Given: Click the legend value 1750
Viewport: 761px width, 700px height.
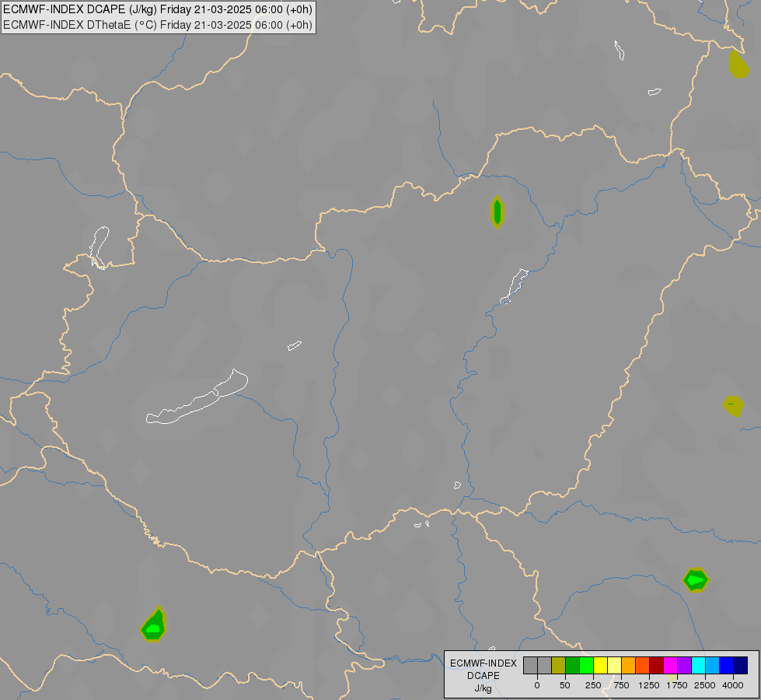Looking at the screenshot, I should click(677, 685).
